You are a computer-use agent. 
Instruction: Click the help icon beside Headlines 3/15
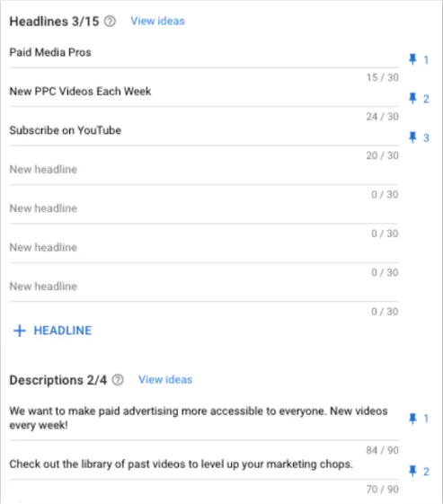[110, 22]
